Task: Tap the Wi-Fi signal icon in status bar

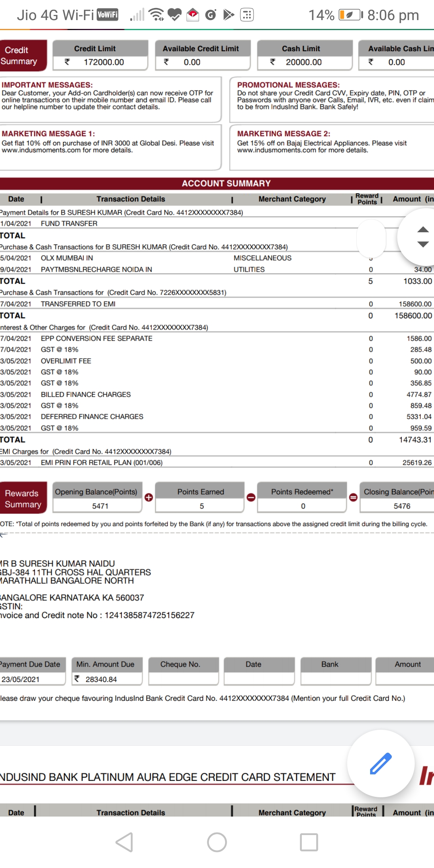Action: [156, 15]
